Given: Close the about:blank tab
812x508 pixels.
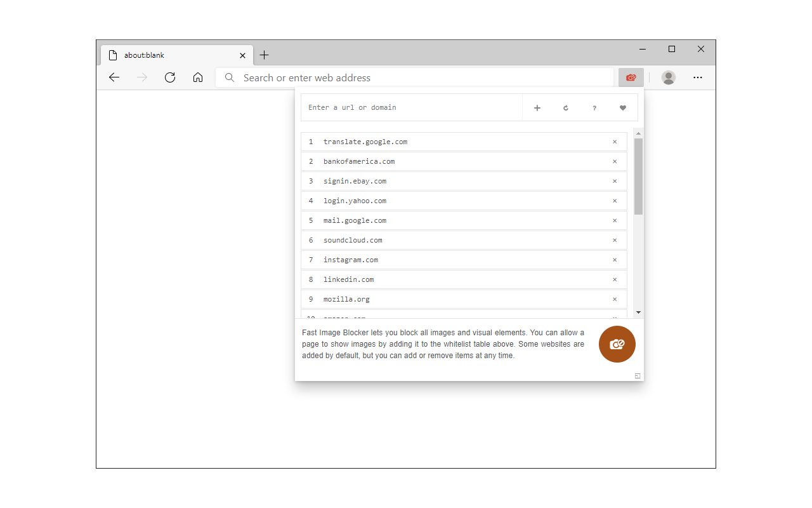Looking at the screenshot, I should (x=242, y=55).
